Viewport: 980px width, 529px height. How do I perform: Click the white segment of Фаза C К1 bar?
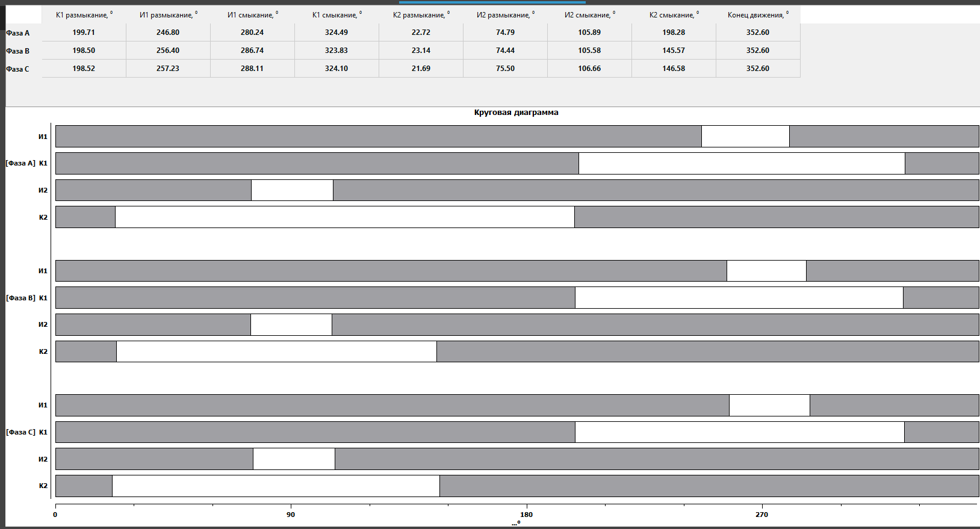coord(739,432)
